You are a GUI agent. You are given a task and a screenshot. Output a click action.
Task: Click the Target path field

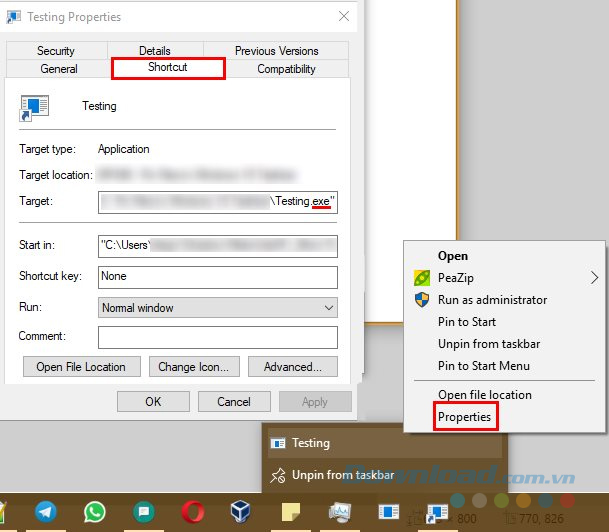(x=218, y=202)
